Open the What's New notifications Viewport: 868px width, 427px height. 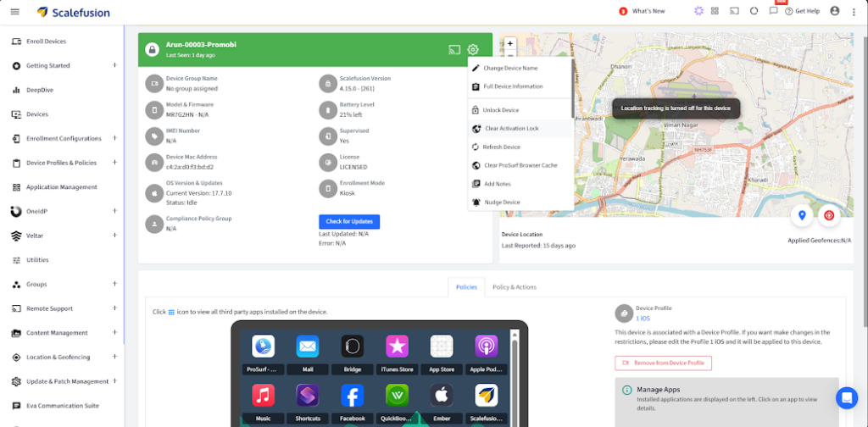(x=643, y=11)
